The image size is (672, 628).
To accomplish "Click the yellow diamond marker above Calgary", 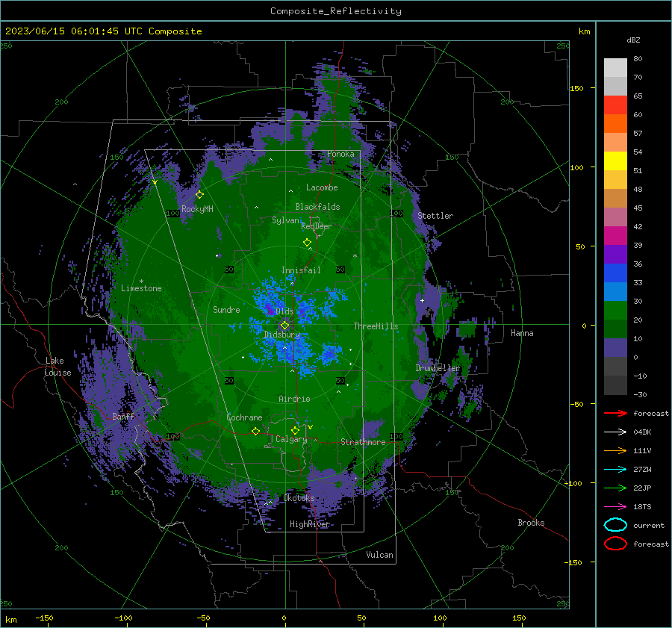I will tap(295, 430).
